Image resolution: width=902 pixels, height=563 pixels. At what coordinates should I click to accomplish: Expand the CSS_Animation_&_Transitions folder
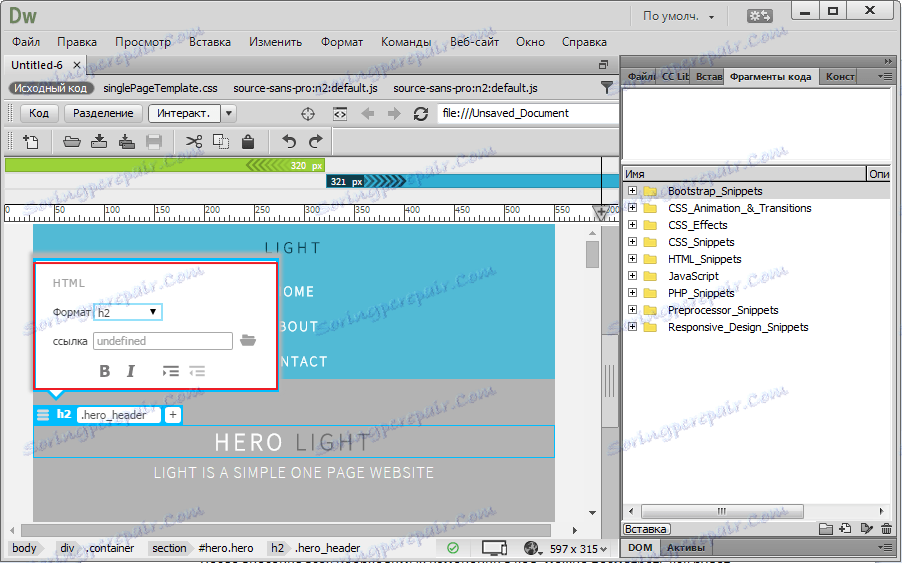[x=632, y=208]
